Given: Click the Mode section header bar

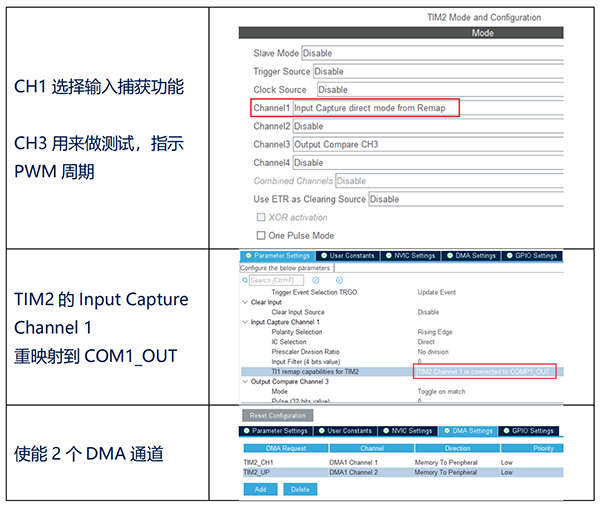Looking at the screenshot, I should (401, 33).
